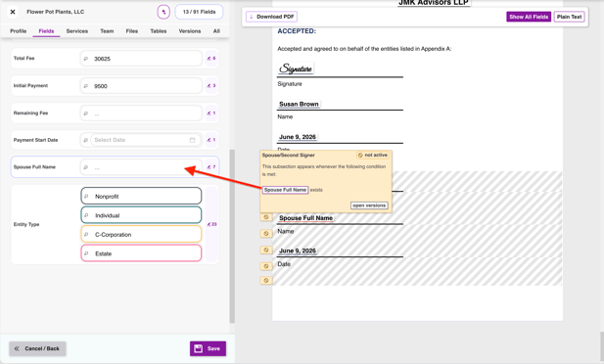Viewport: 604px width, 364px height.
Task: Open the Spouse Full Name usage badge showing 7
Action: (x=211, y=167)
